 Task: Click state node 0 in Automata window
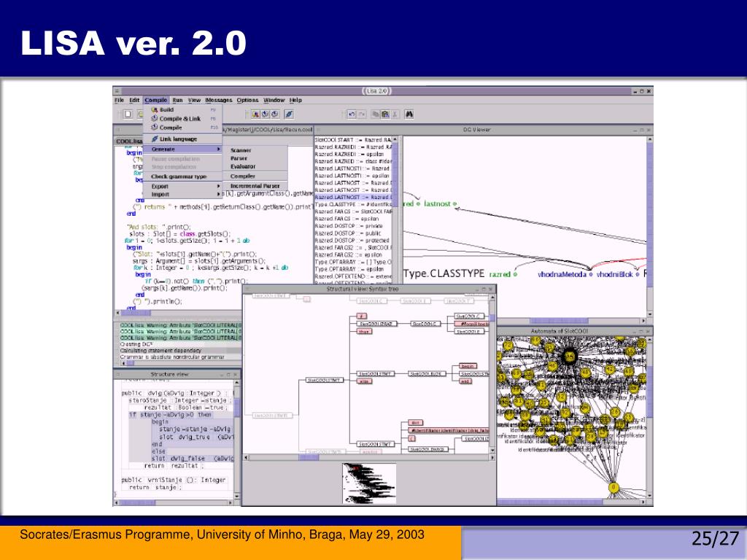614,488
